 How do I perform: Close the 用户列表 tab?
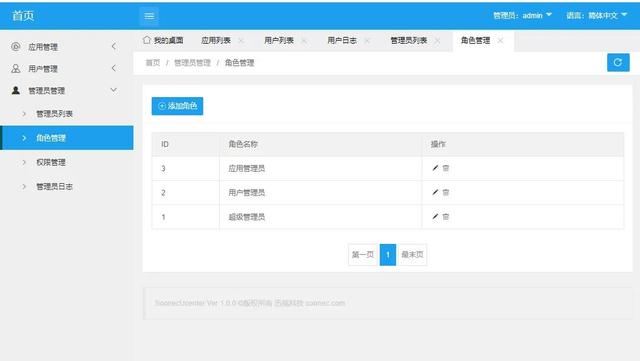[x=304, y=40]
